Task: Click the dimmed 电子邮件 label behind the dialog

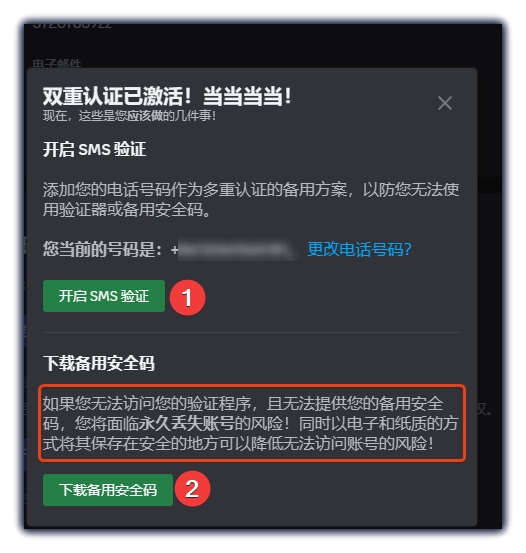Action: (57, 63)
